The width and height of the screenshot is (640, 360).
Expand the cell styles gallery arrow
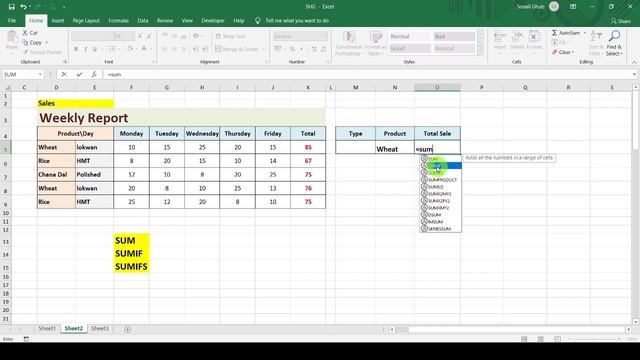coord(480,51)
